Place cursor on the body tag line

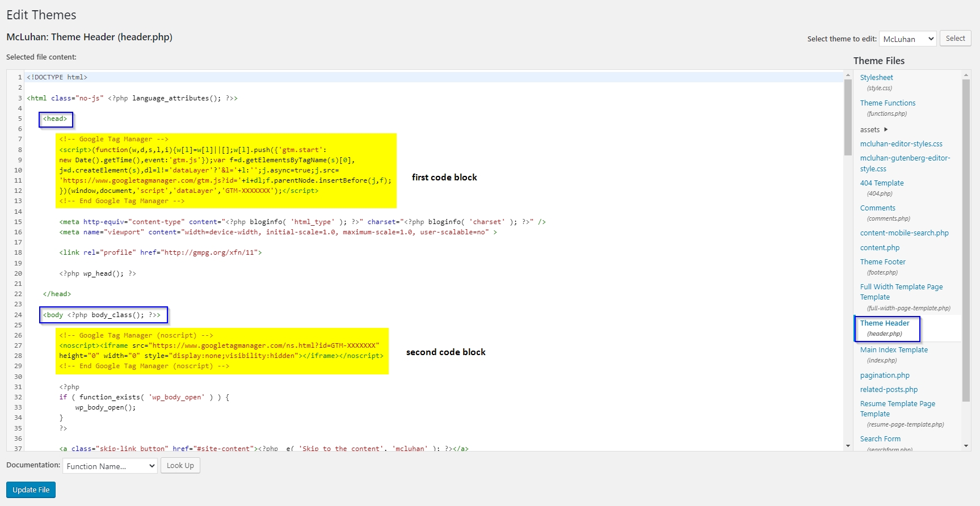click(x=102, y=315)
